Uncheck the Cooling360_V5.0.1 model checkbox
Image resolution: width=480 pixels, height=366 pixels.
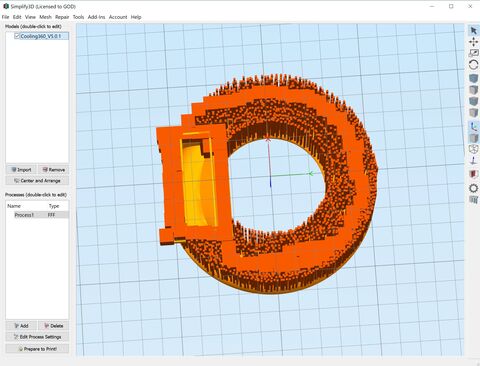pos(17,36)
